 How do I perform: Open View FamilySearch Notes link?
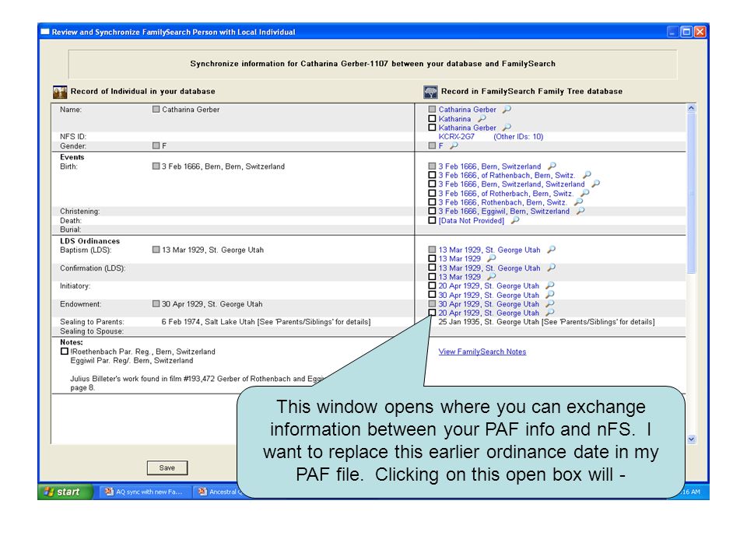482,352
